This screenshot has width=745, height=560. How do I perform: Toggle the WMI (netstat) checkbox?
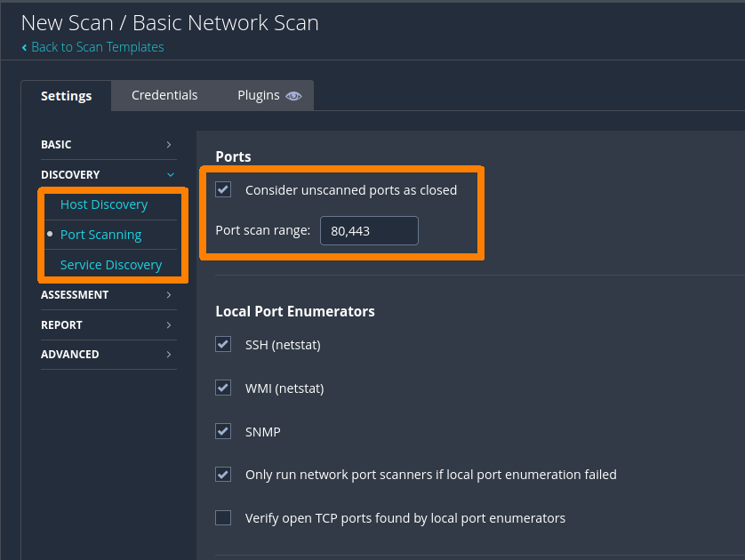pos(223,388)
